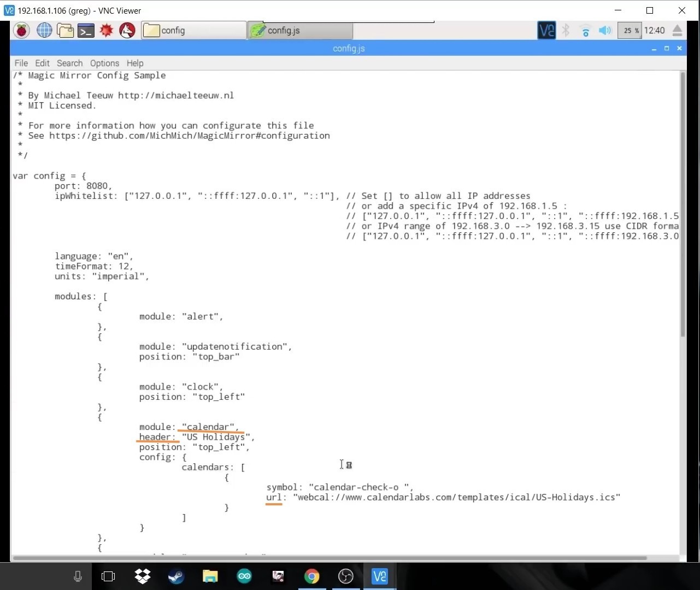
Task: Close the config.js editor window
Action: [679, 49]
